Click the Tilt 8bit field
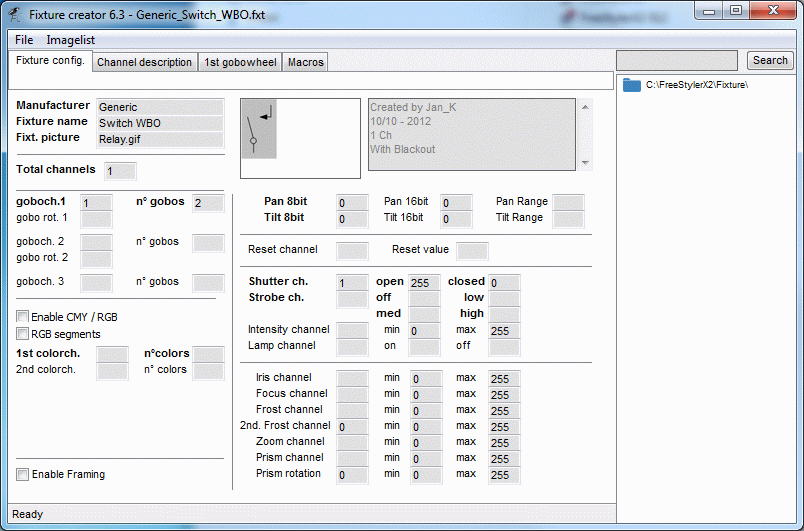804x531 pixels. 352,219
